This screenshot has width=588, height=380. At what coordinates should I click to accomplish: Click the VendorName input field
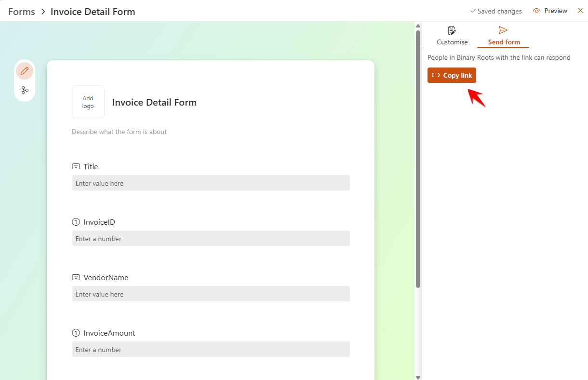(211, 294)
